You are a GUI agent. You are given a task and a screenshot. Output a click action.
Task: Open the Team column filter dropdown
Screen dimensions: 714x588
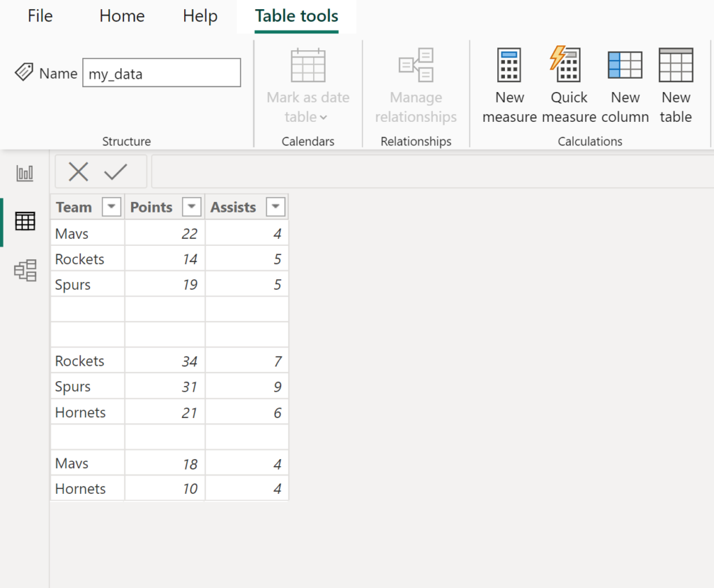(x=111, y=207)
